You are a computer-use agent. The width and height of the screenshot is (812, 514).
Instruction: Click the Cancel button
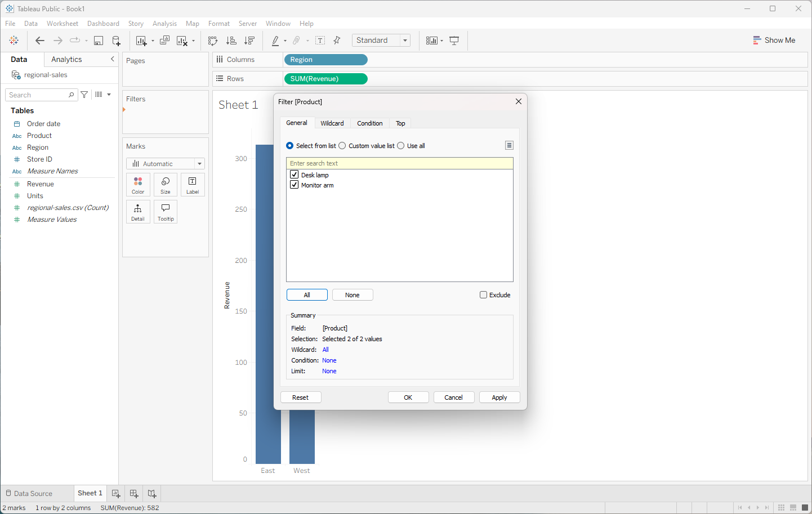tap(454, 397)
